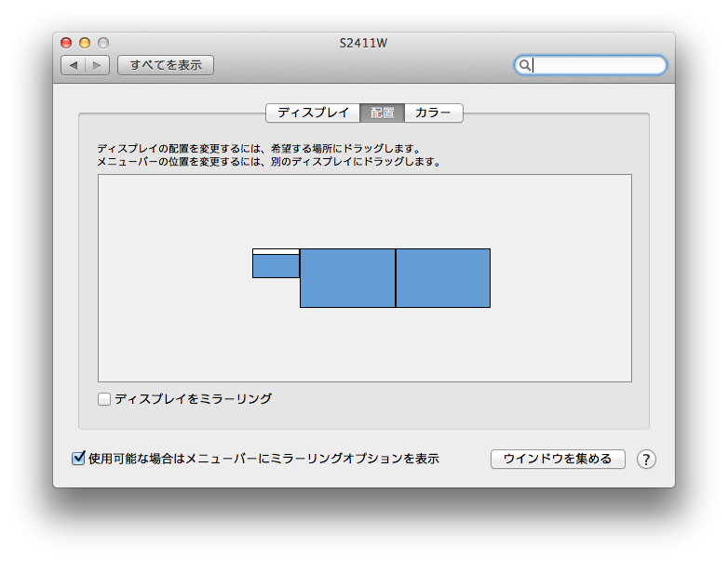Click the S2411W window title

click(363, 43)
